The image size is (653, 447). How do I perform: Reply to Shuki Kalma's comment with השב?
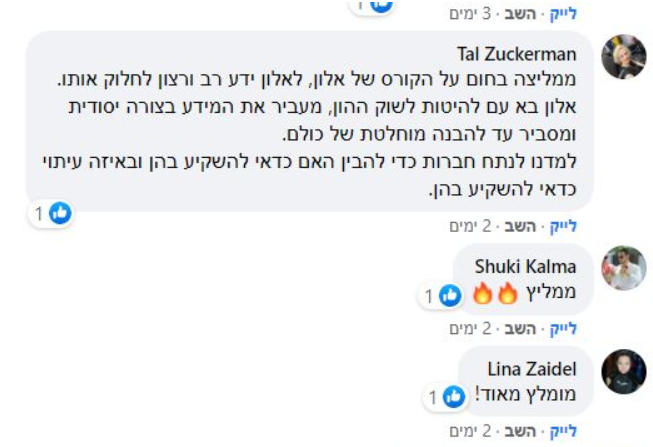(x=521, y=328)
